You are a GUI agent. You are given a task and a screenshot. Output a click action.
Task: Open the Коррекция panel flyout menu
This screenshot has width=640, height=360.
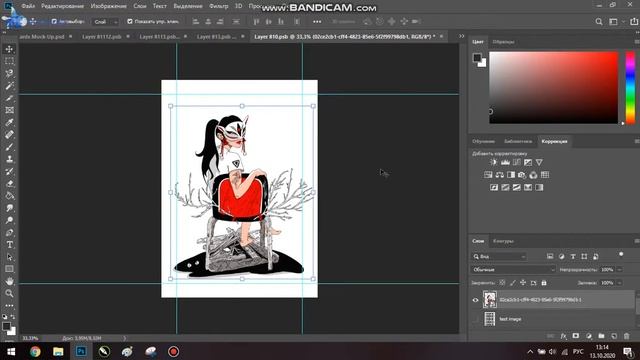637,141
